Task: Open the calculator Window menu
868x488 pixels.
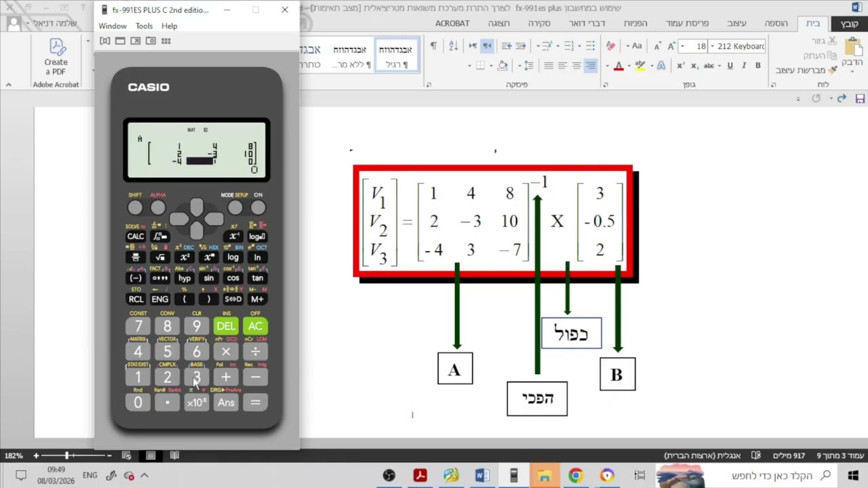Action: 113,26
